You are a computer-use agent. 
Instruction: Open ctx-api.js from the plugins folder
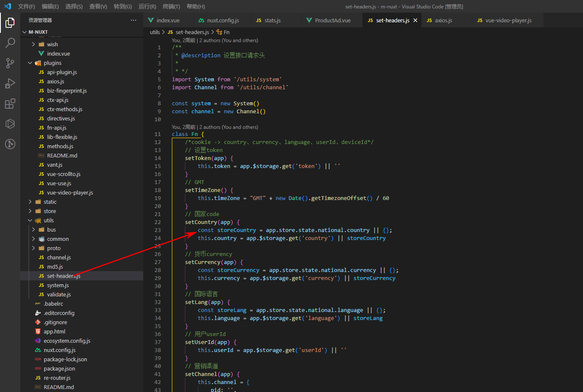pos(82,100)
